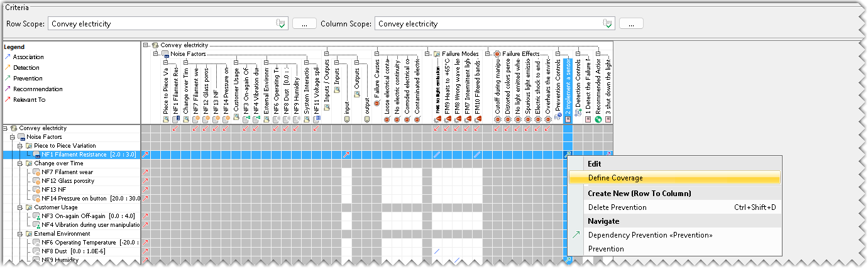Screen dimensions: 868x269
Task: Click the red arrow cell in NF7 Filament wear row
Action: (x=146, y=172)
